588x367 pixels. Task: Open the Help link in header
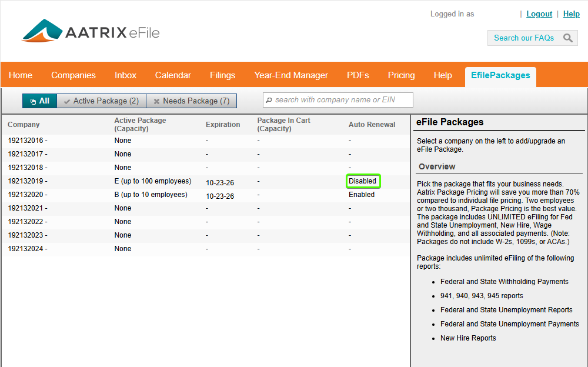(x=571, y=14)
